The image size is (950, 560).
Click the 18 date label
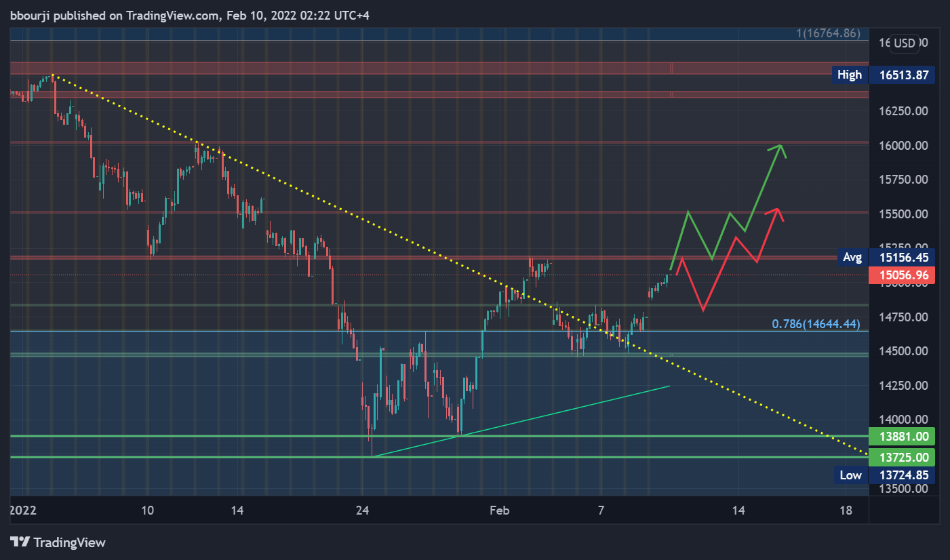846,510
